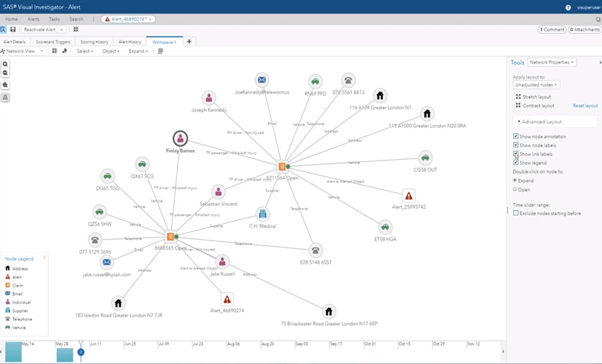Select the Zoom Out tool
This screenshot has width=602, height=364.
click(x=6, y=72)
